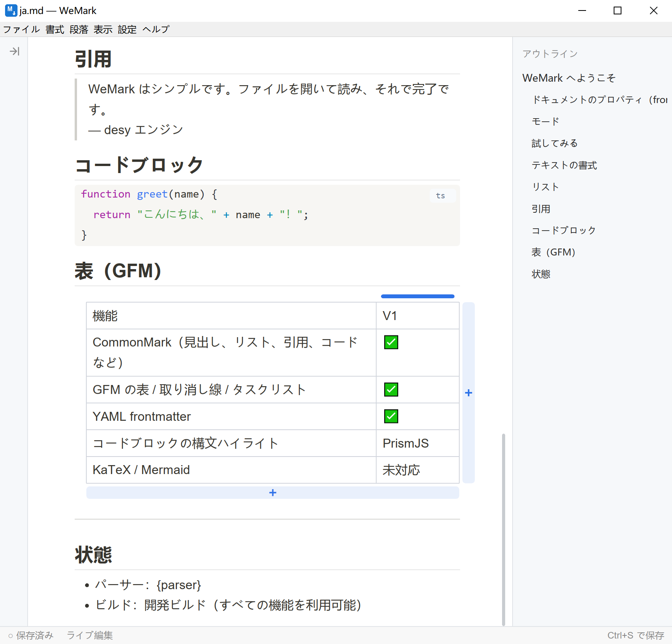Click the return こんにちは code line
Viewport: 672px width, 644px height.
click(201, 215)
